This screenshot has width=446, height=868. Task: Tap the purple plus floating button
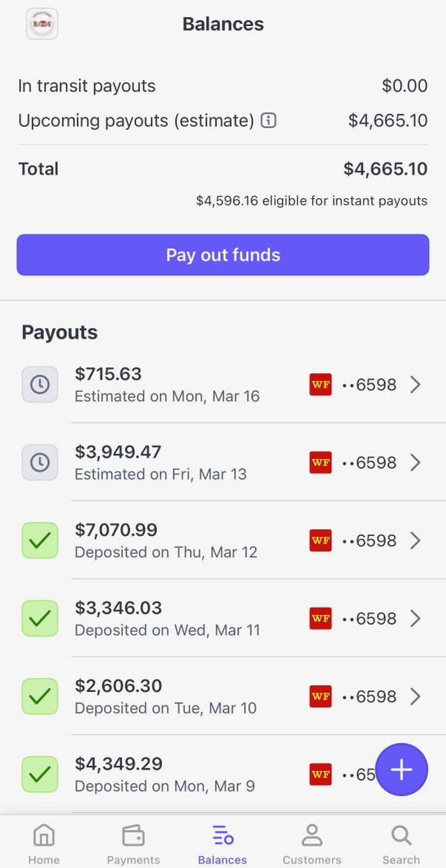pos(401,770)
